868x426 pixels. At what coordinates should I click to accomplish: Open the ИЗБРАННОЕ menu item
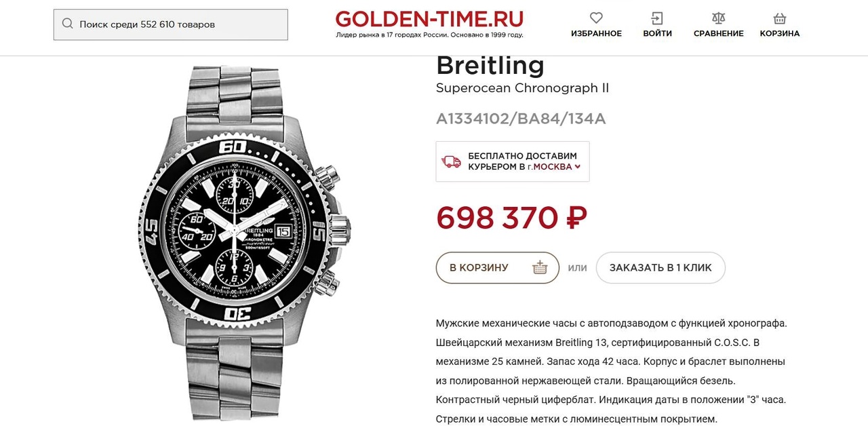coord(596,33)
